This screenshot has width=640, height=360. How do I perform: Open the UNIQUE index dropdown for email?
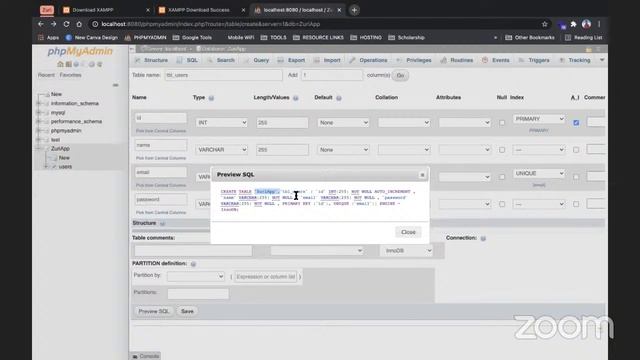539,173
